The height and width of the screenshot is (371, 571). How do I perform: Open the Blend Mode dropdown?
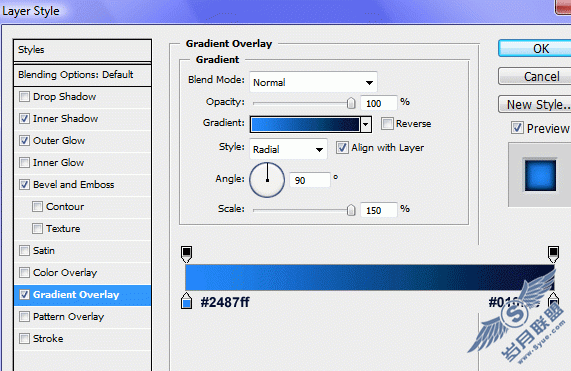[x=313, y=82]
